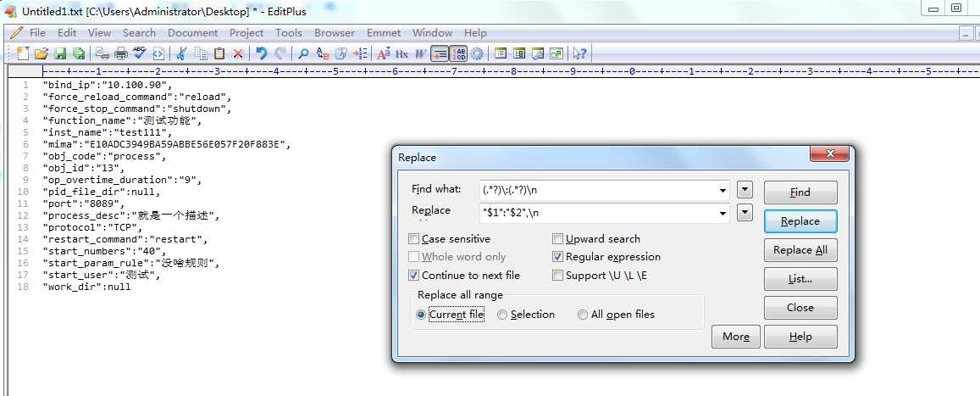Toggle the line number toolbar icon

click(459, 53)
